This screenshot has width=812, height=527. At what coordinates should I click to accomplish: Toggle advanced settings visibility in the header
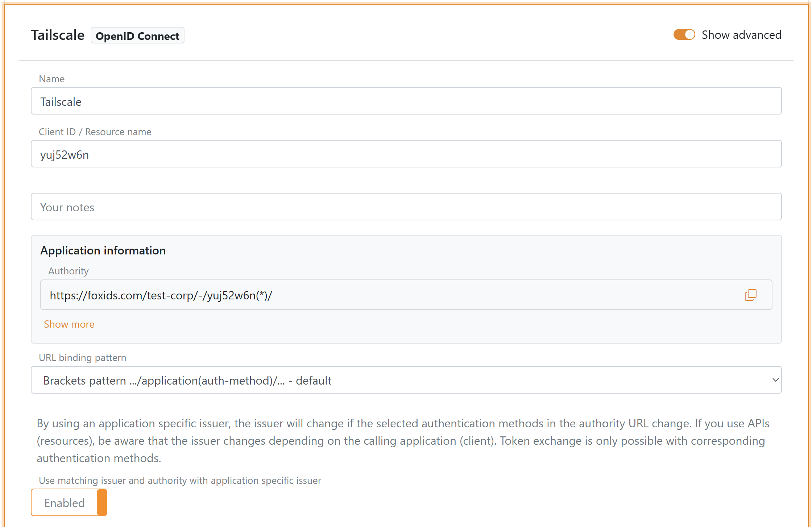pos(684,34)
